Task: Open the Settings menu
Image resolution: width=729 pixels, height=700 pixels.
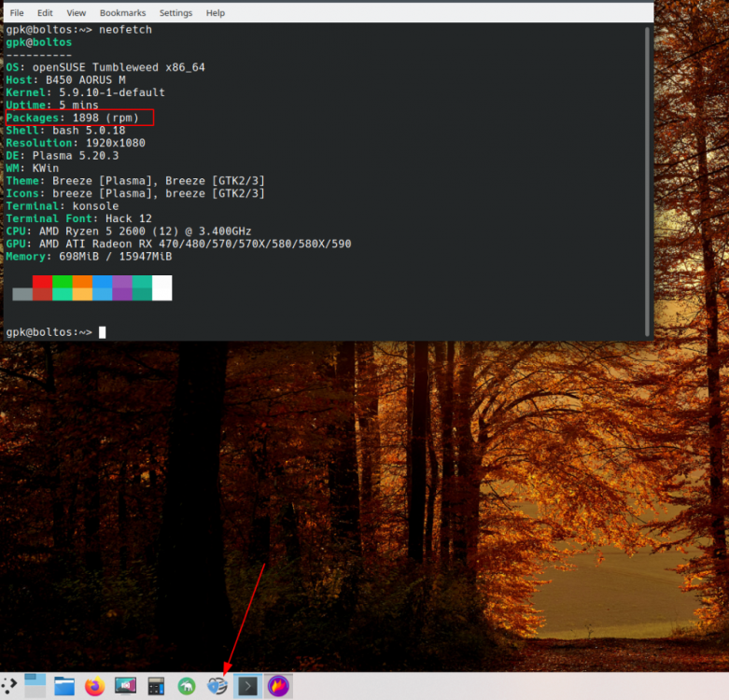Action: click(x=175, y=13)
